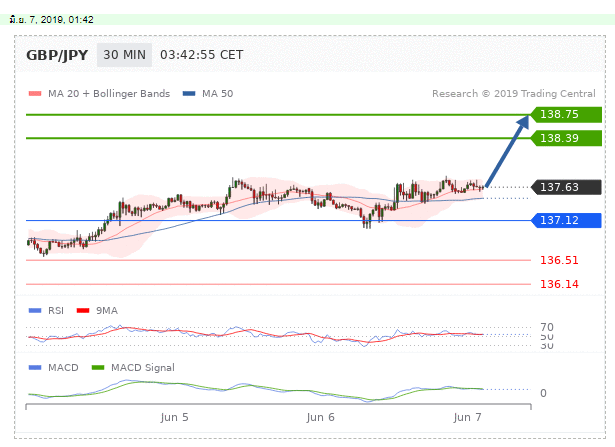Click the MA 50 blue legend marker
The width and height of the screenshot is (615, 447).
click(189, 94)
